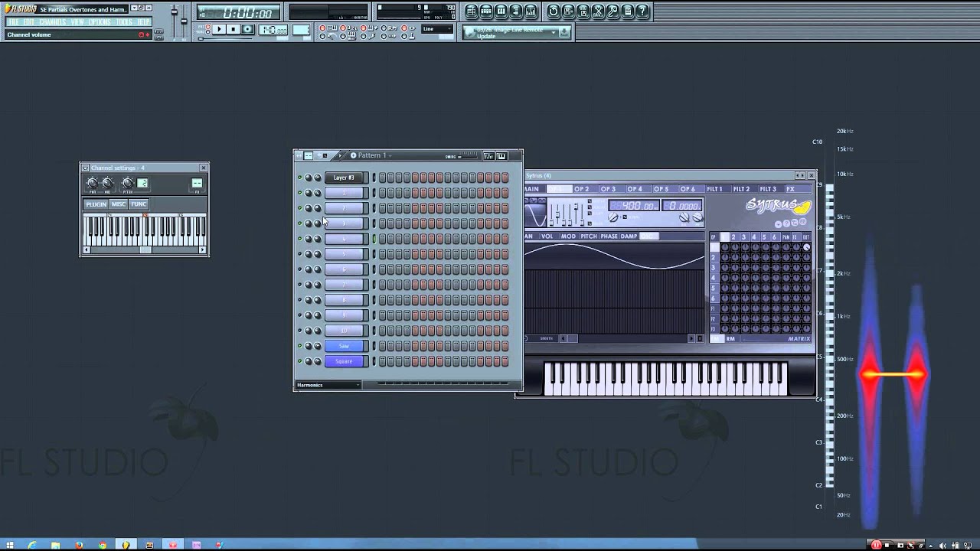Toggle the channel select LED of channel 4
This screenshot has height=551, width=980.
pos(374,239)
